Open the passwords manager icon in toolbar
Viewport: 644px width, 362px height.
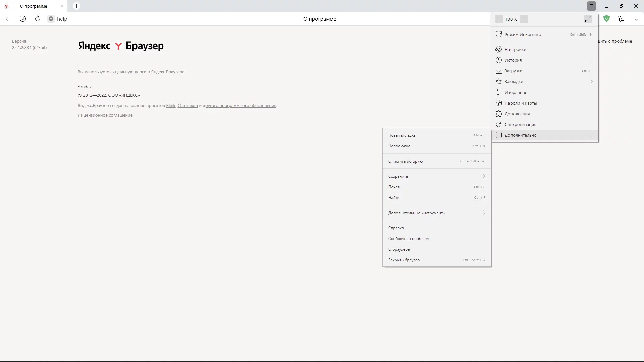pos(621,19)
